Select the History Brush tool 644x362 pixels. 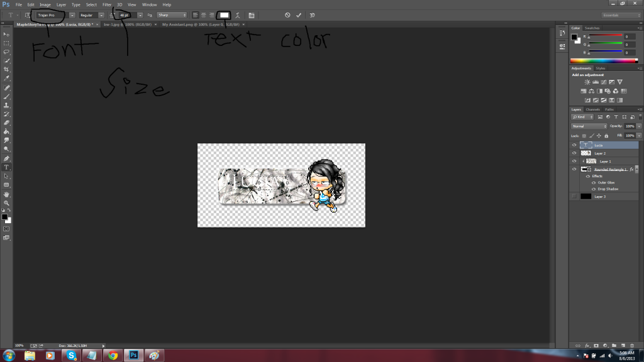6,114
